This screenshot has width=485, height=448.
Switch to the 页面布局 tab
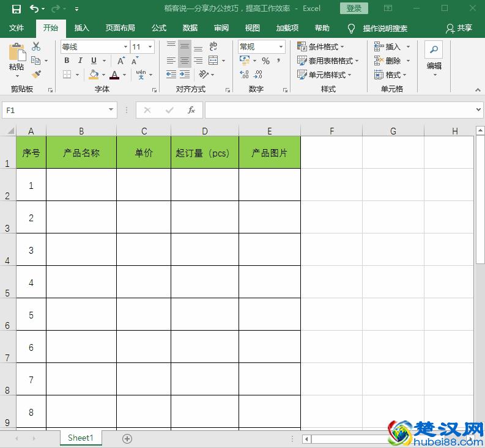click(120, 28)
